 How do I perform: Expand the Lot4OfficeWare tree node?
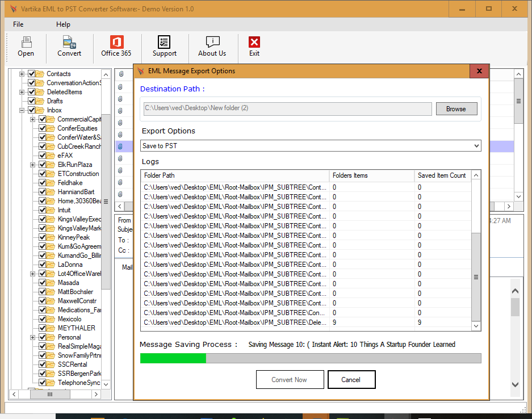32,274
